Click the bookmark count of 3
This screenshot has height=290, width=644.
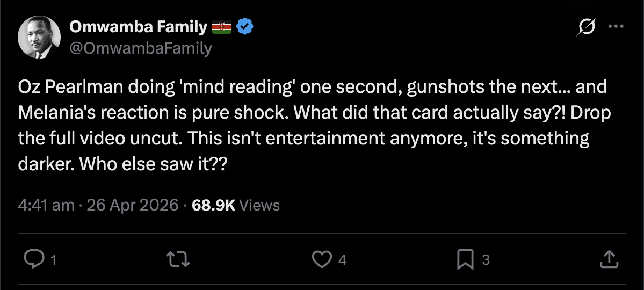[x=485, y=261]
